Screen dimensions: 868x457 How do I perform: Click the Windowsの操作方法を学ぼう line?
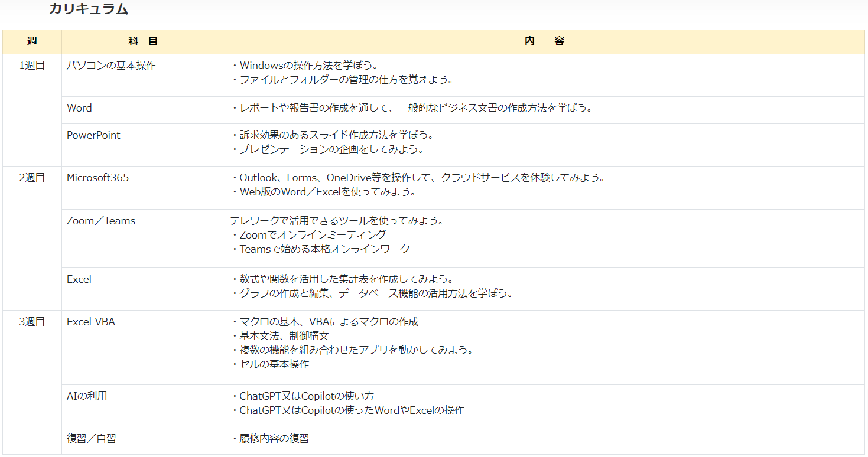click(x=308, y=66)
